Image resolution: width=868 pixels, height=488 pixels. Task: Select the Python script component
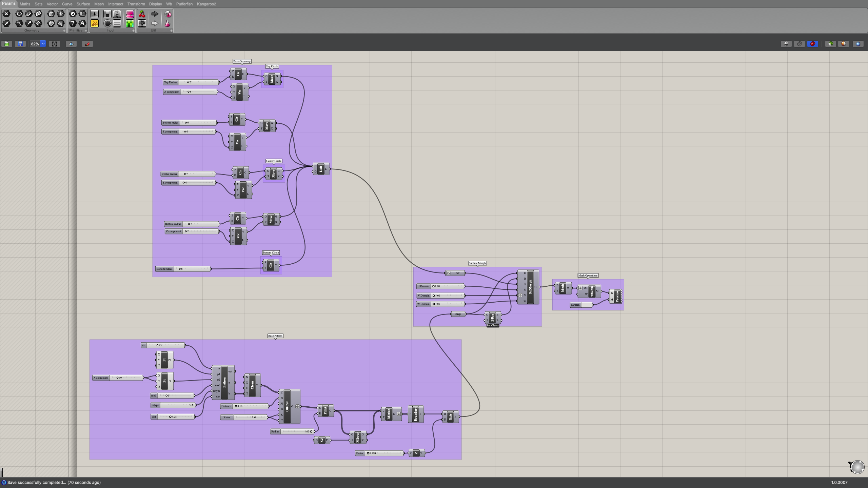point(224,383)
